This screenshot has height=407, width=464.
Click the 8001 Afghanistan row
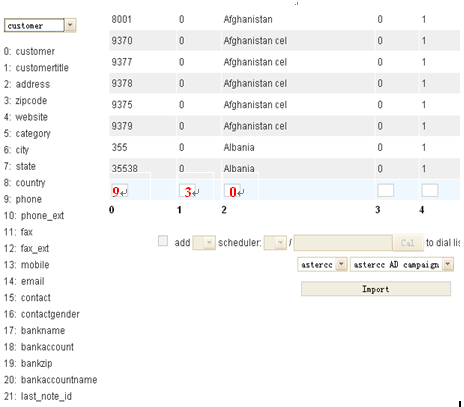[x=284, y=19]
